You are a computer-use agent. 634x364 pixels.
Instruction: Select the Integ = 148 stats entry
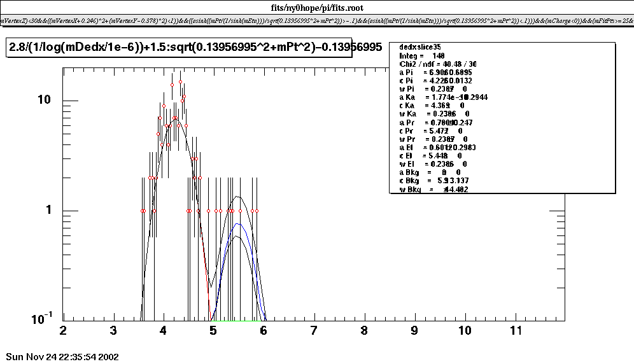(422, 55)
